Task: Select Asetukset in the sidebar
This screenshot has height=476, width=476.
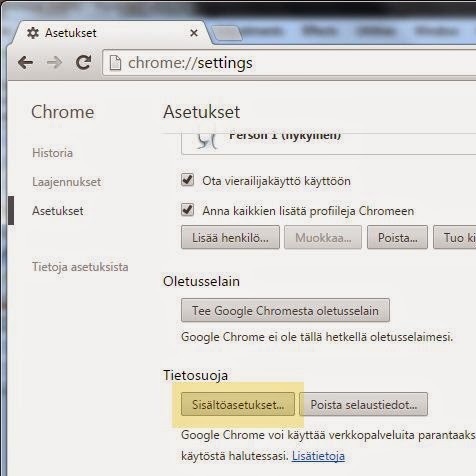Action: 58,211
